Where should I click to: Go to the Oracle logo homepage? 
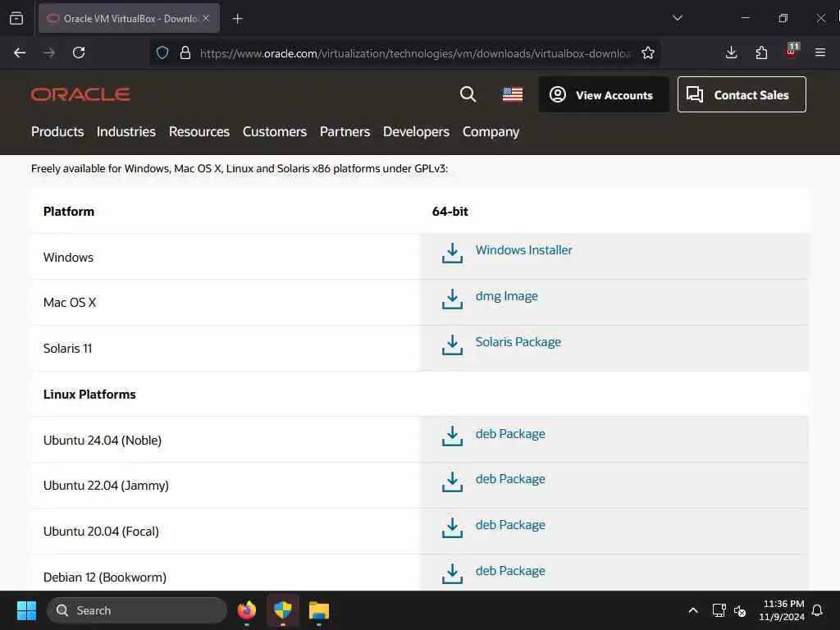click(80, 95)
